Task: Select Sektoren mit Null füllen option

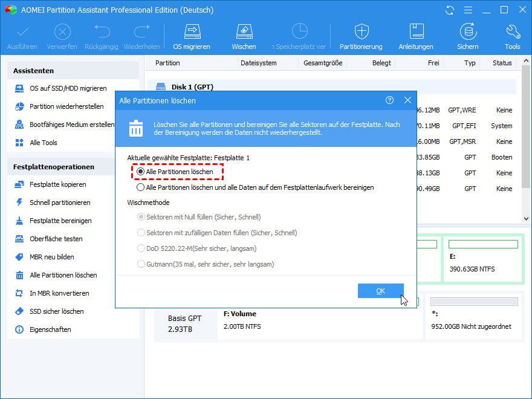Action: coord(141,217)
